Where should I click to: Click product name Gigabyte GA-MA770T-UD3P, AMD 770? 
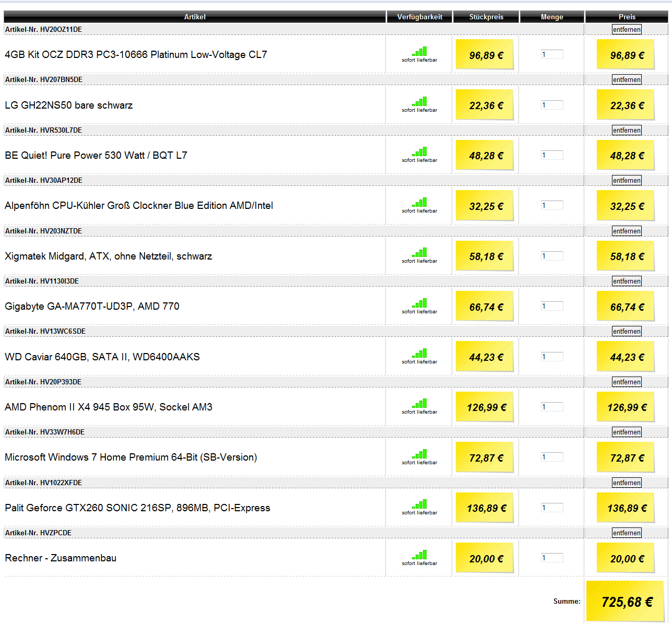pos(92,306)
